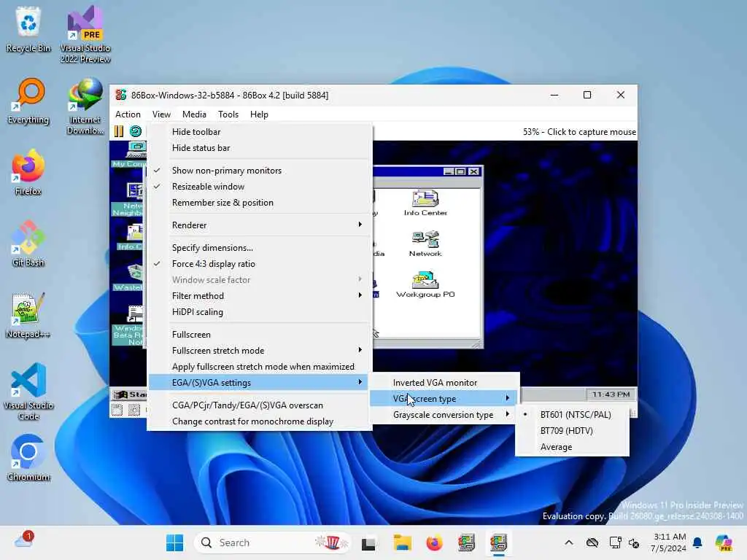Click the weather widget cloud icon

point(24,540)
